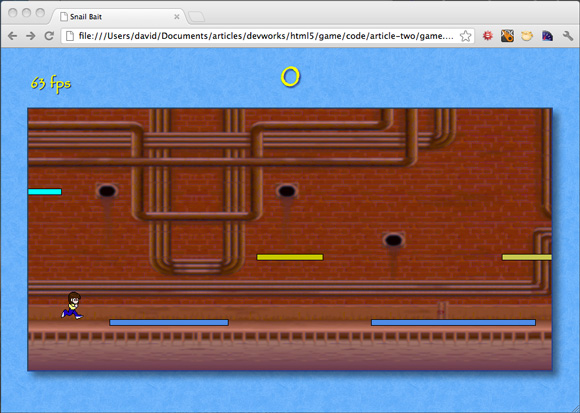Viewport: 580px width, 413px height.
Task: Click the cyan platform on the left edge
Action: tap(45, 192)
